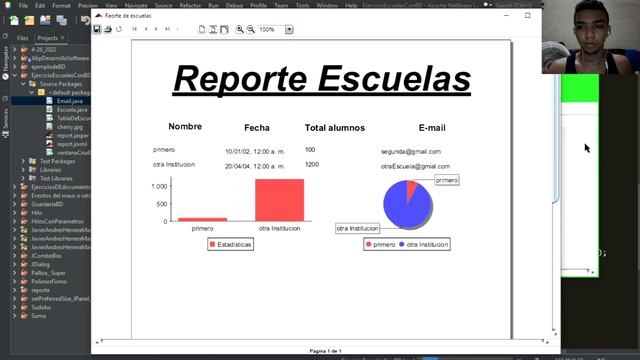Image resolution: width=640 pixels, height=360 pixels.
Task: Select report.jrxml file in the tree
Action: tap(72, 144)
